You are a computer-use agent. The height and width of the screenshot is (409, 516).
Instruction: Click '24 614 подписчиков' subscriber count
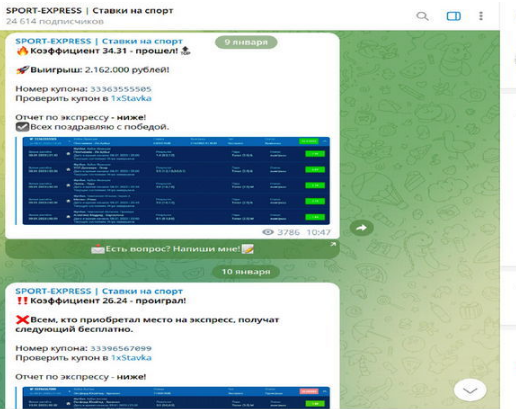55,22
